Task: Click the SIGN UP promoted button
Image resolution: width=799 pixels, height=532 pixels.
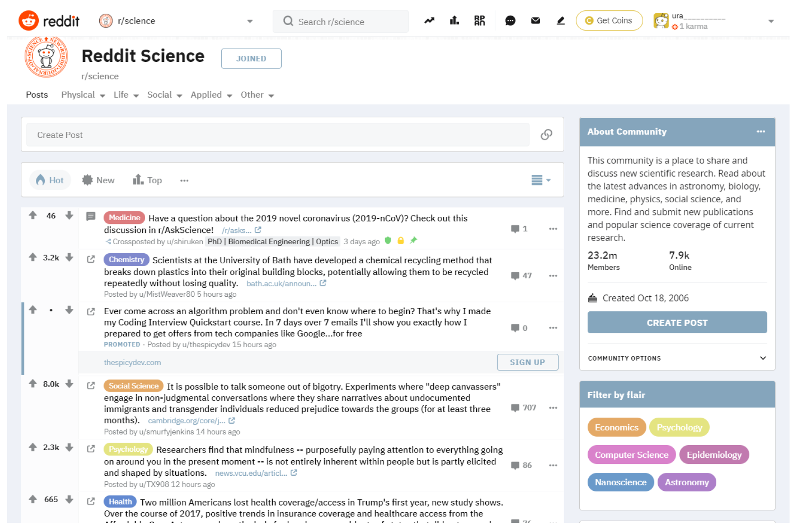Action: 527,362
